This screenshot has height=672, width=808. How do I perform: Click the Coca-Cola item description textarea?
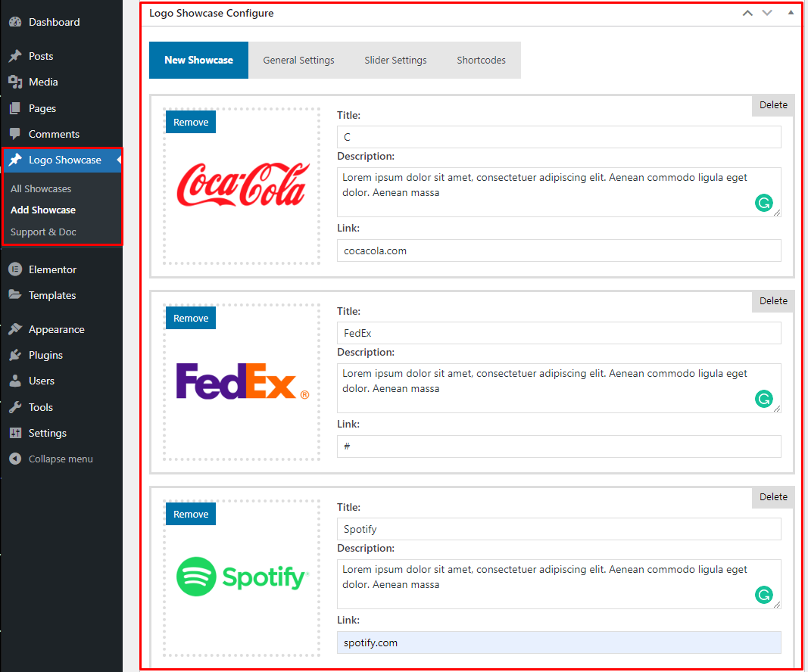(x=559, y=192)
